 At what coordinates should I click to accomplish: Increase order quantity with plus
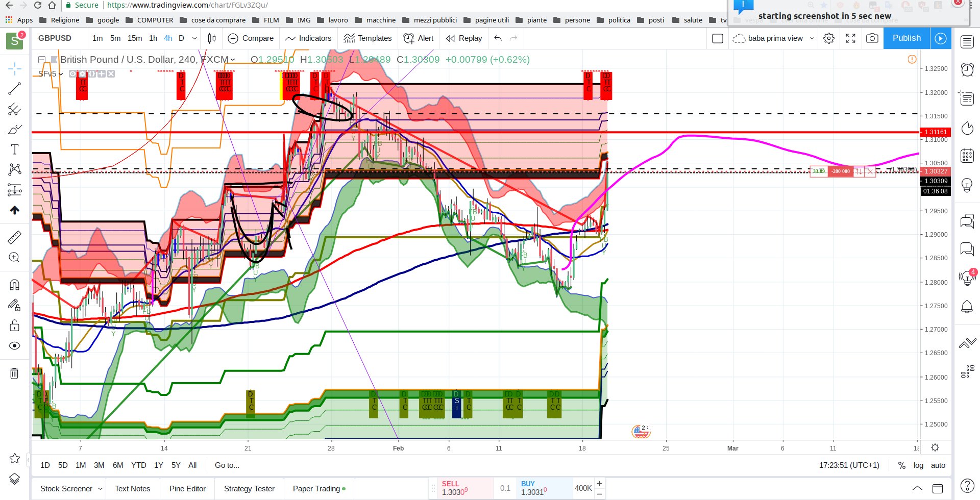tap(599, 483)
